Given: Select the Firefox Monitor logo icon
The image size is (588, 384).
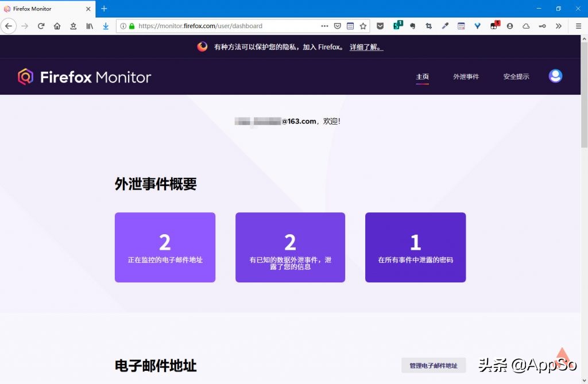Looking at the screenshot, I should coord(25,76).
